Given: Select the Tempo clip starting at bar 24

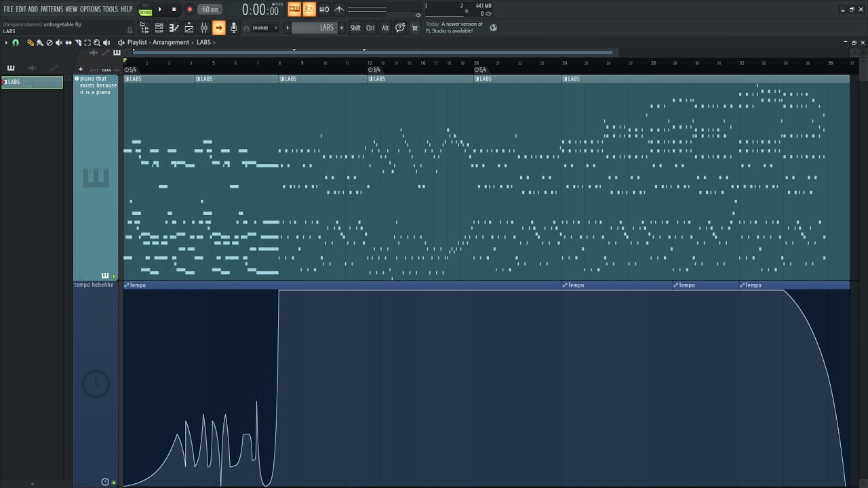Looking at the screenshot, I should (x=617, y=285).
